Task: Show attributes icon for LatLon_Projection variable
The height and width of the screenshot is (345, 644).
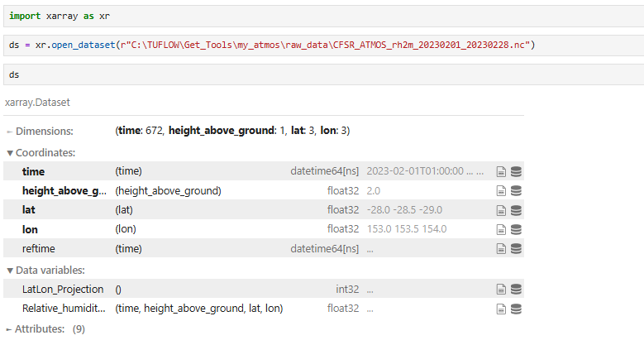Action: [x=501, y=290]
